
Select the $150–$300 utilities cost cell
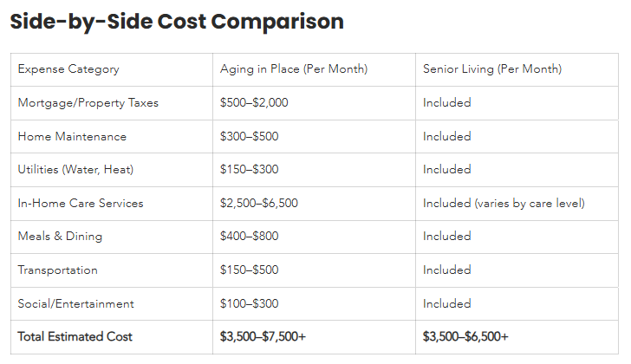coord(249,170)
